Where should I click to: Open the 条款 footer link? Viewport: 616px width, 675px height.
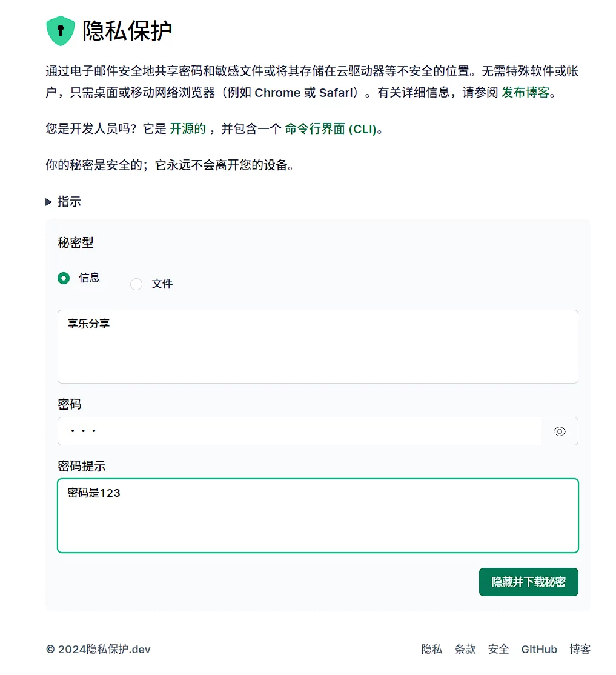tap(465, 650)
